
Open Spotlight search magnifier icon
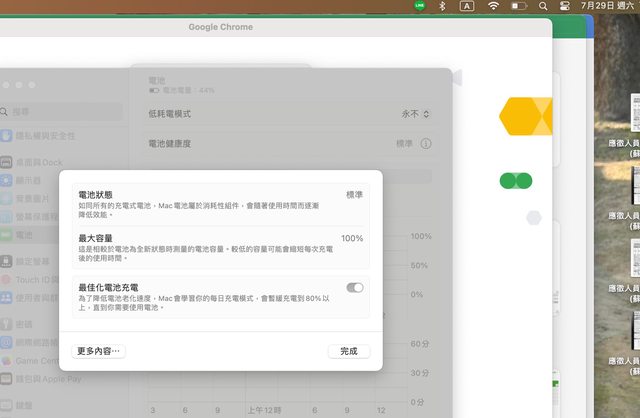pos(543,6)
